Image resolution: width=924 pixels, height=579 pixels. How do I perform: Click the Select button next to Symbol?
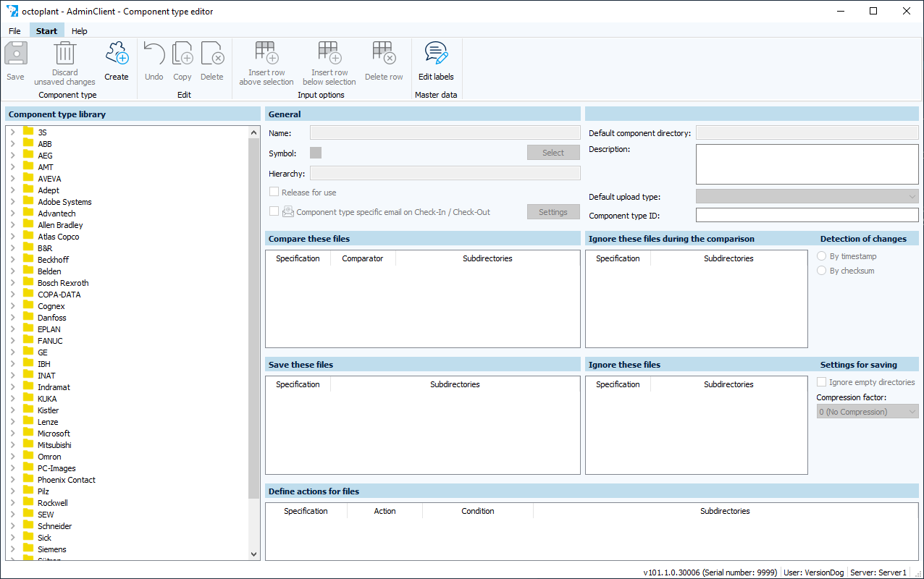[553, 152]
